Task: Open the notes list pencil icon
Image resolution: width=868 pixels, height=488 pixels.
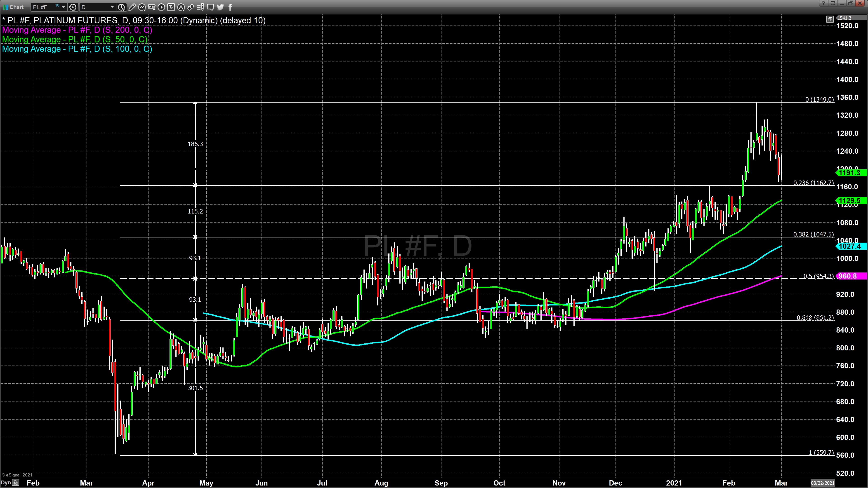Action: (x=200, y=7)
